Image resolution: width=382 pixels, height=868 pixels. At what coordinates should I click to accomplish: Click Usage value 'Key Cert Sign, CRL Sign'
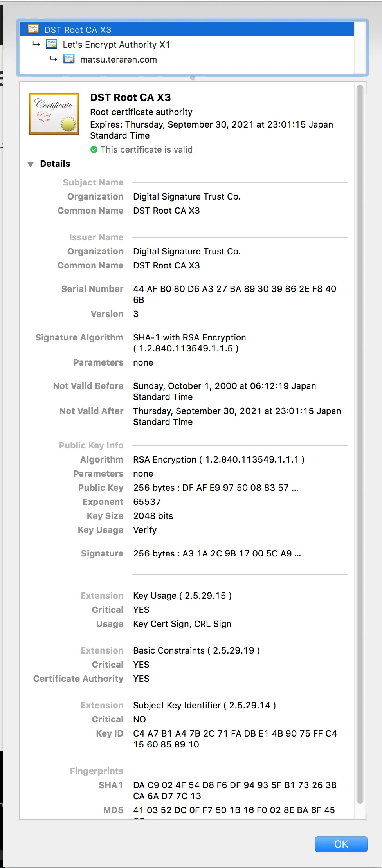click(x=182, y=624)
